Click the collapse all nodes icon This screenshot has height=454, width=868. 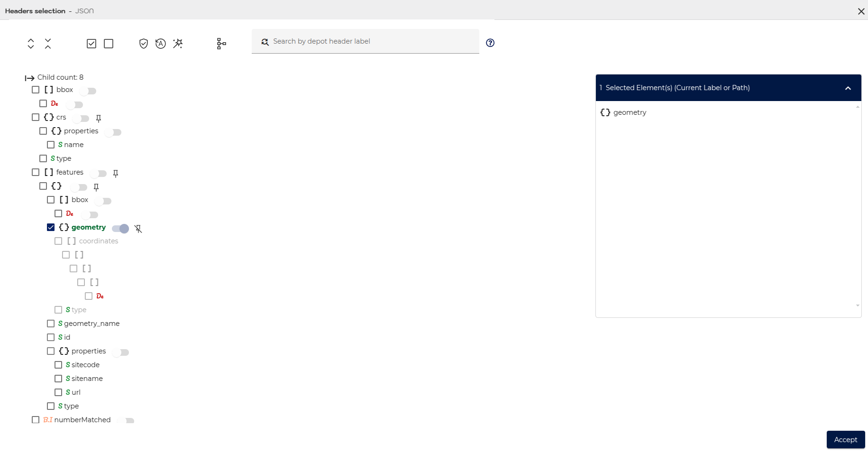[x=48, y=43]
